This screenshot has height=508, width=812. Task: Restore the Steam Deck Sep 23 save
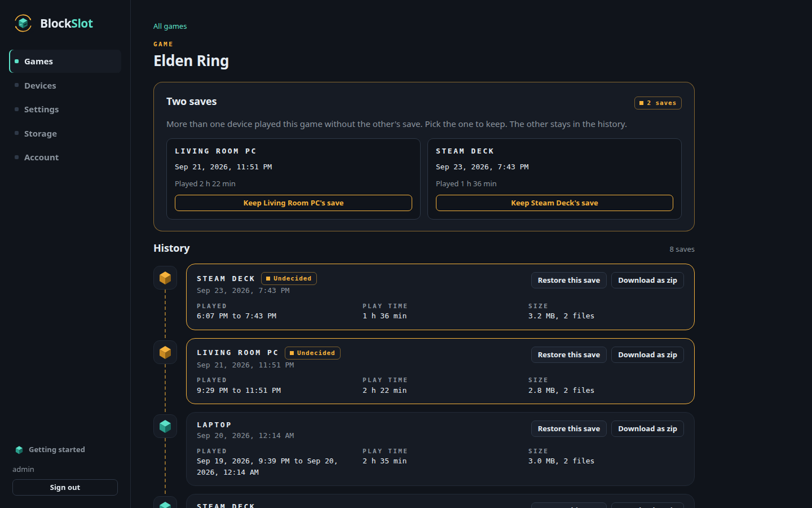[x=569, y=281]
